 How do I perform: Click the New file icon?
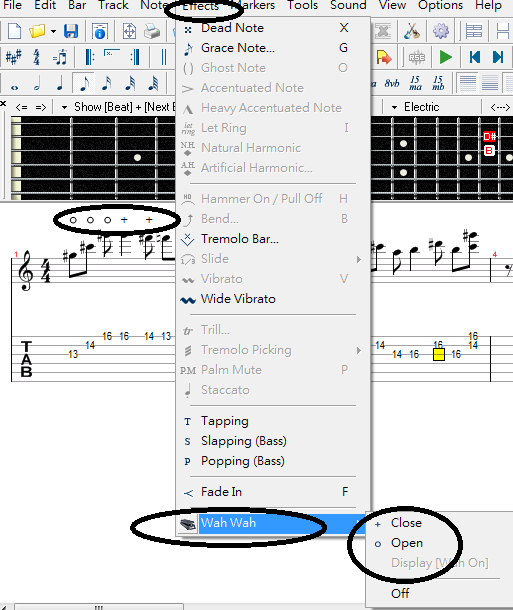(14, 31)
